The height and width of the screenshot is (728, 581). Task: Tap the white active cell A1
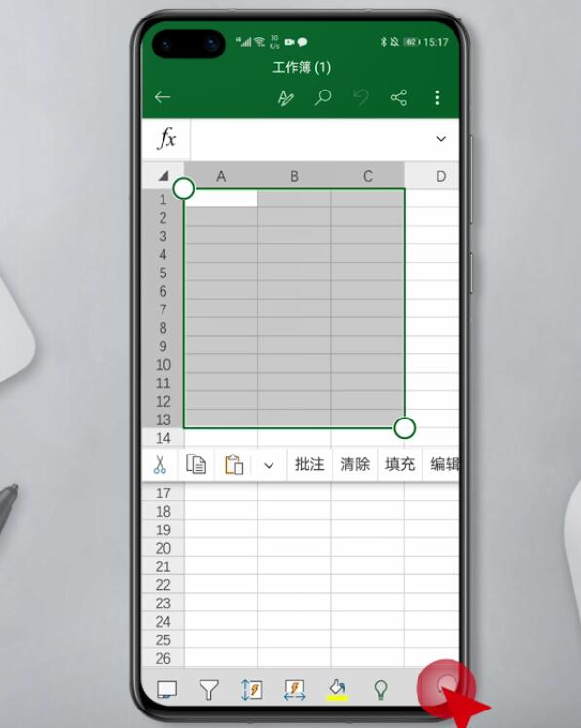221,199
